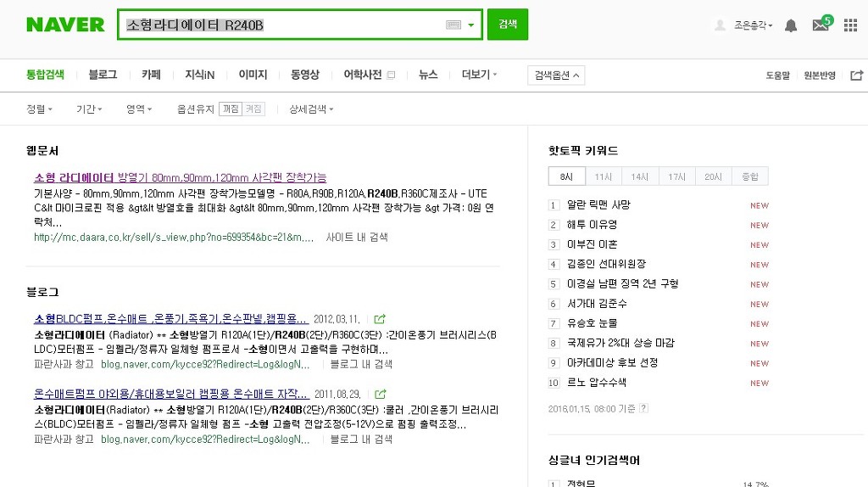Screen dimensions: 868x487
Task: Click 파란사과 창고 under second blog result
Action: (64, 439)
